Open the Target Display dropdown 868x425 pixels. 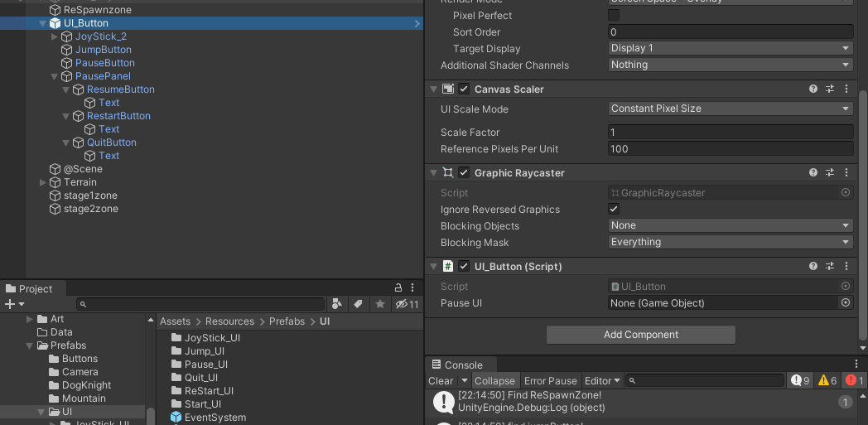[x=731, y=47]
